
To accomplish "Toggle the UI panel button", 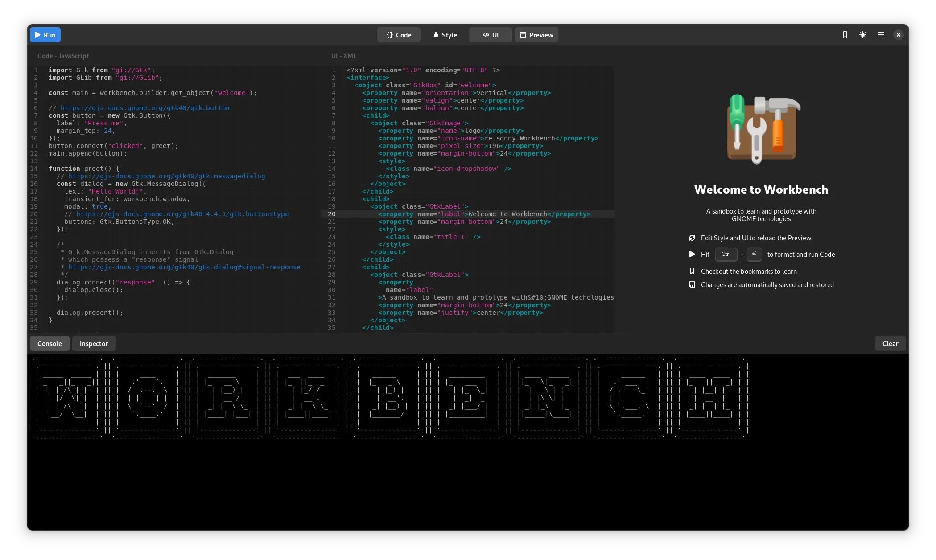I will click(x=490, y=35).
